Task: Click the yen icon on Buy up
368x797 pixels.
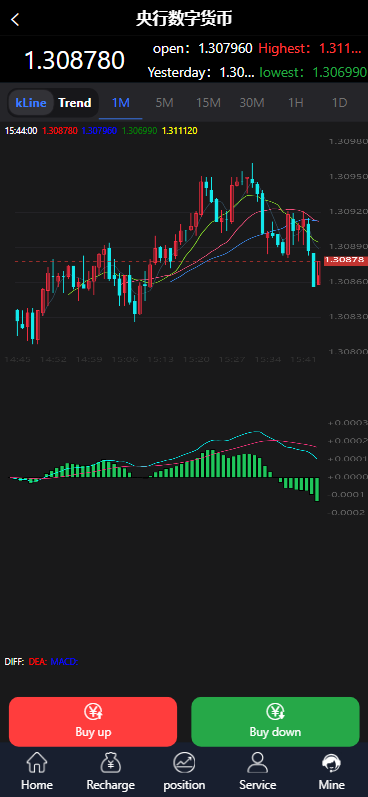Action: click(x=94, y=712)
